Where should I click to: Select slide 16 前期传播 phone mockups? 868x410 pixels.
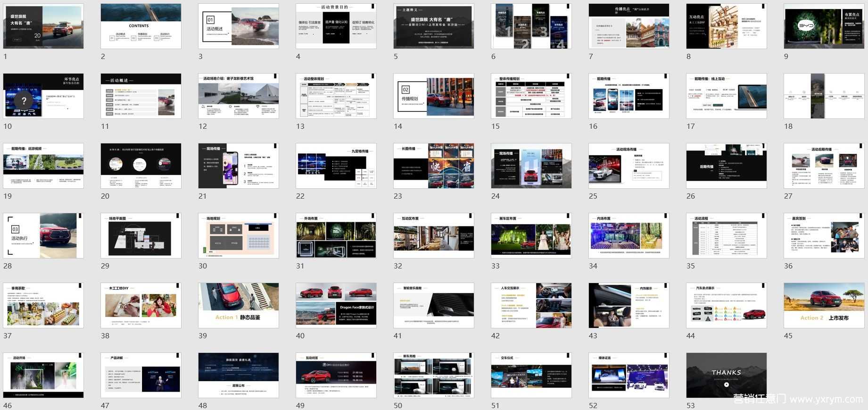[629, 96]
